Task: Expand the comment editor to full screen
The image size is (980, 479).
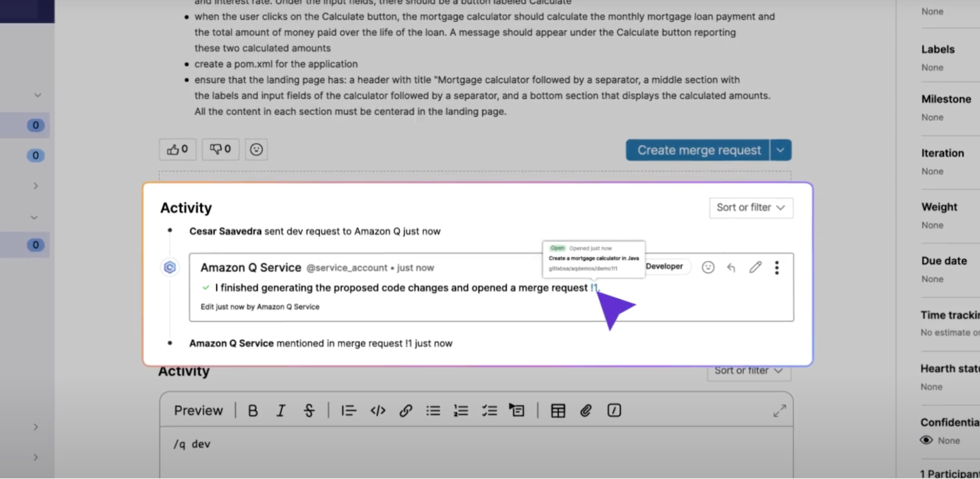Action: (779, 410)
